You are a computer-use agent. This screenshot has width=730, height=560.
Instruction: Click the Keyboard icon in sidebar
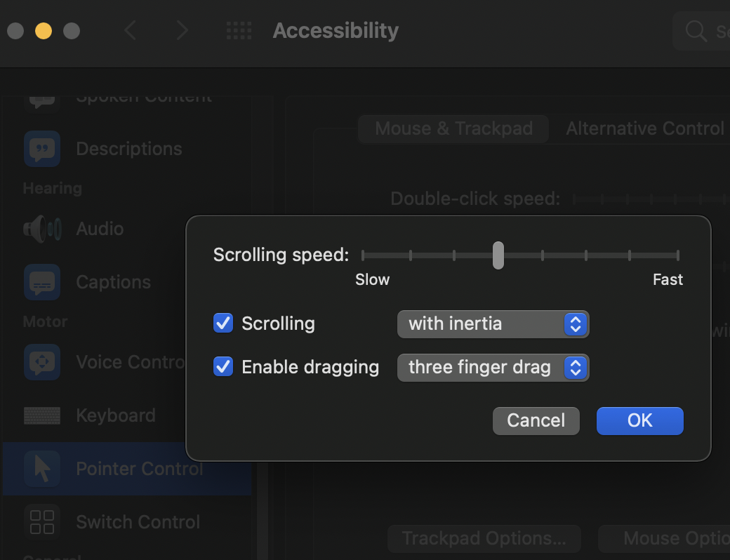pyautogui.click(x=42, y=415)
